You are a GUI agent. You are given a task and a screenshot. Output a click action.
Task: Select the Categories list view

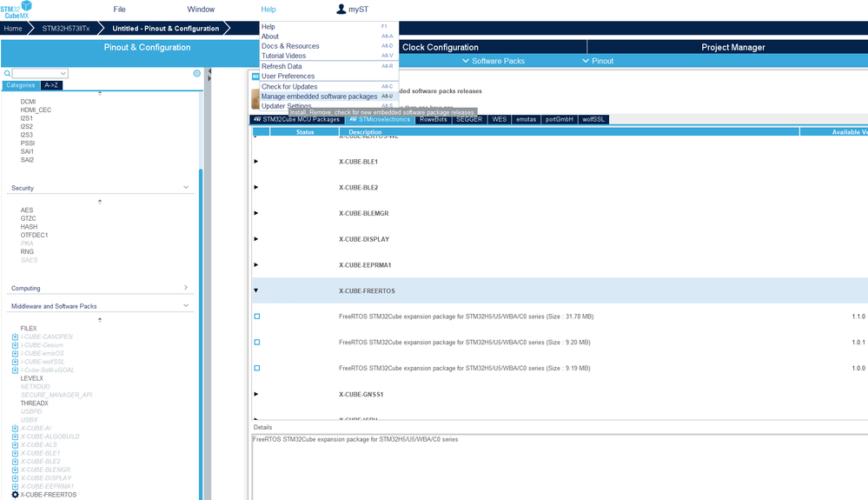coord(21,85)
